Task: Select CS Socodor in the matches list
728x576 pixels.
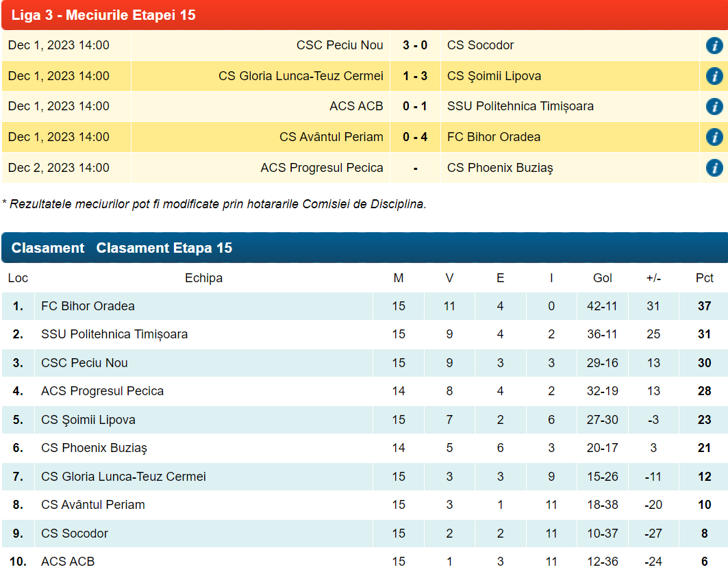Action: click(480, 45)
